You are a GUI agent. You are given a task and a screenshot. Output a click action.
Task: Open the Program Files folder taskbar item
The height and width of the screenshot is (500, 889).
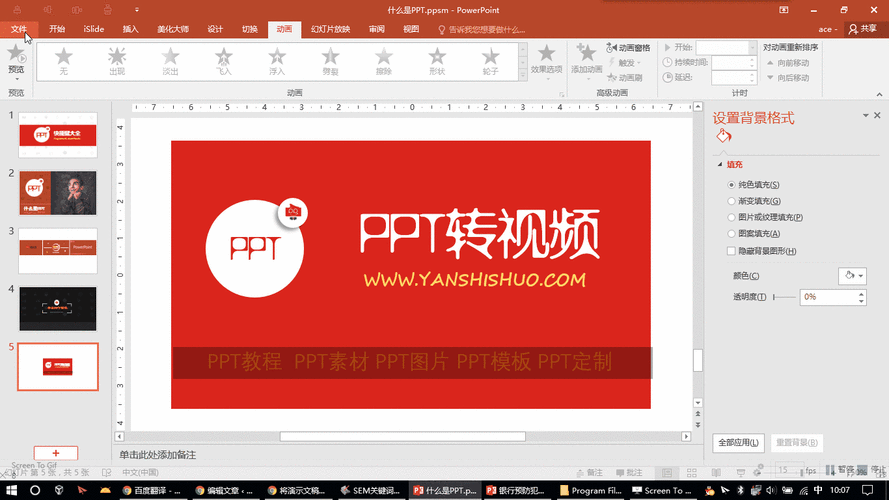[590, 490]
